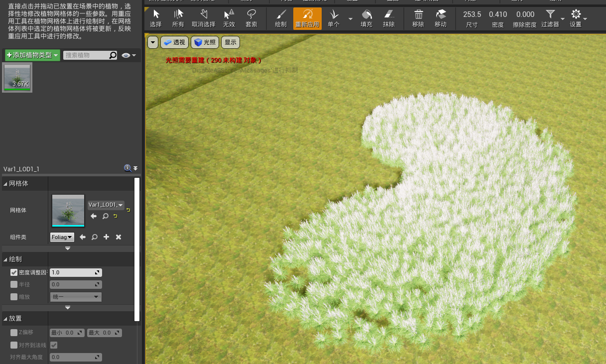Screen dimensions: 606x364
Task: Expand advanced options under 网格体 section
Action: pos(68,248)
